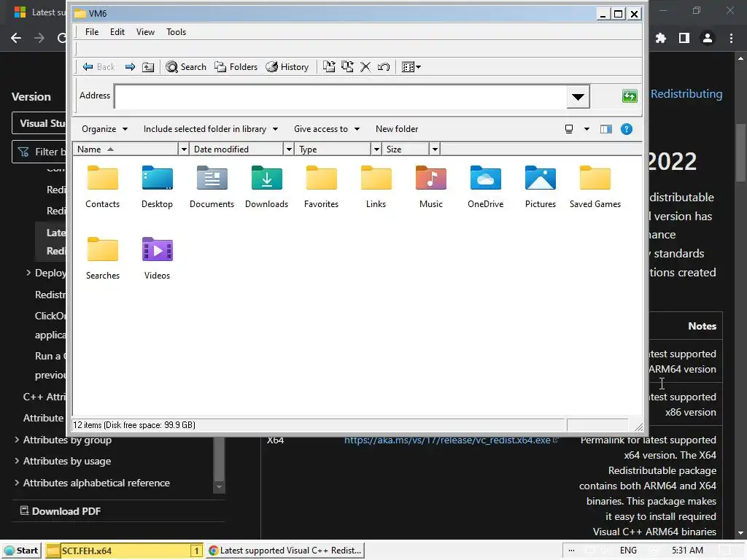Click the Redistributing link in browser page
747x560 pixels.
point(686,94)
